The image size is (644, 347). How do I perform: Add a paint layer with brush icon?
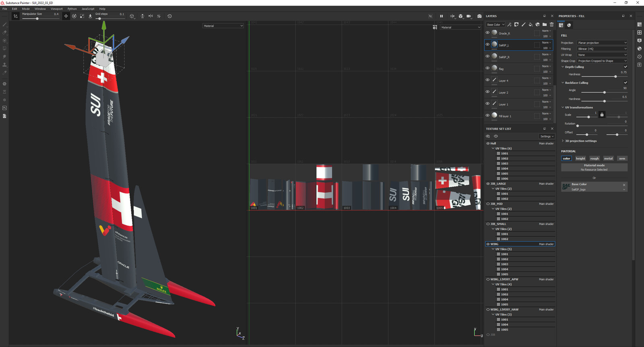click(x=524, y=25)
